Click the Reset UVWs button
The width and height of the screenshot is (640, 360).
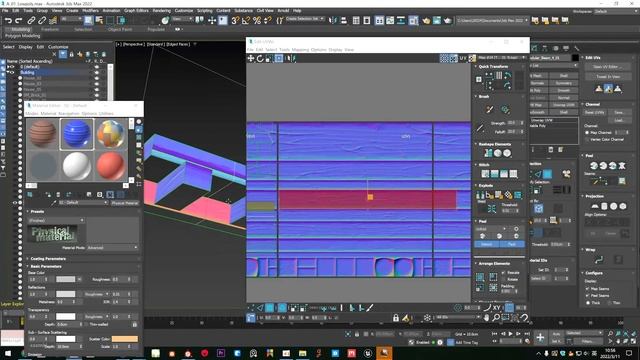pyautogui.click(x=595, y=112)
